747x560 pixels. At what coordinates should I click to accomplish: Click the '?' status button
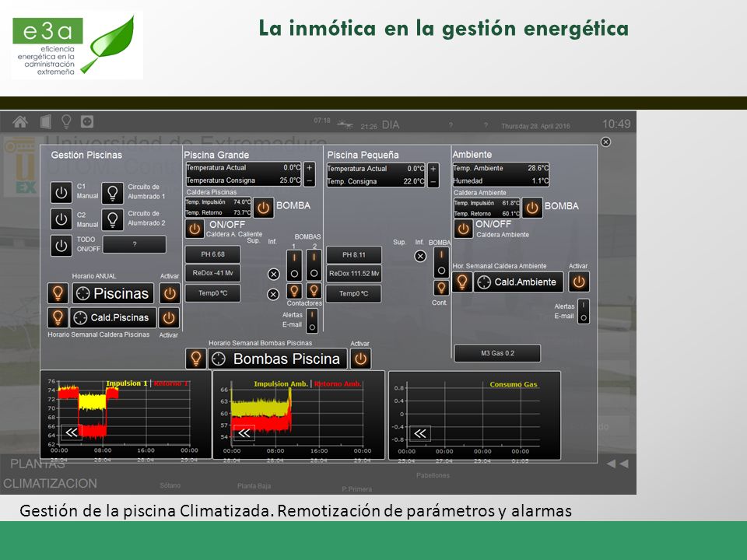tap(135, 244)
